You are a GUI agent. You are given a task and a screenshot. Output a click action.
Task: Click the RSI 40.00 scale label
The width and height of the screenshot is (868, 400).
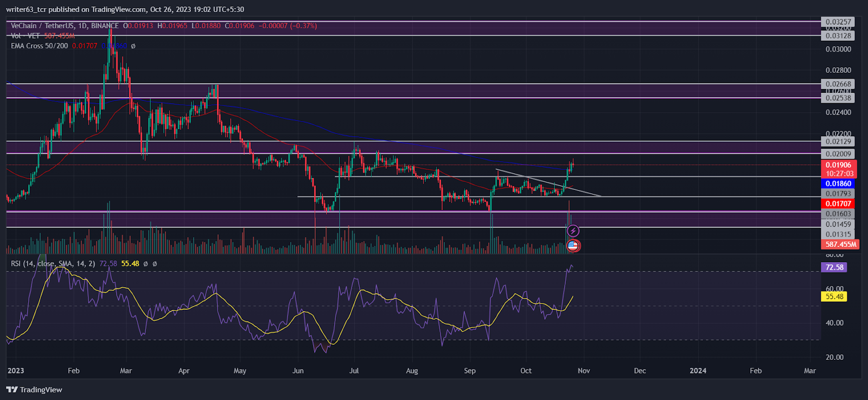[834, 323]
